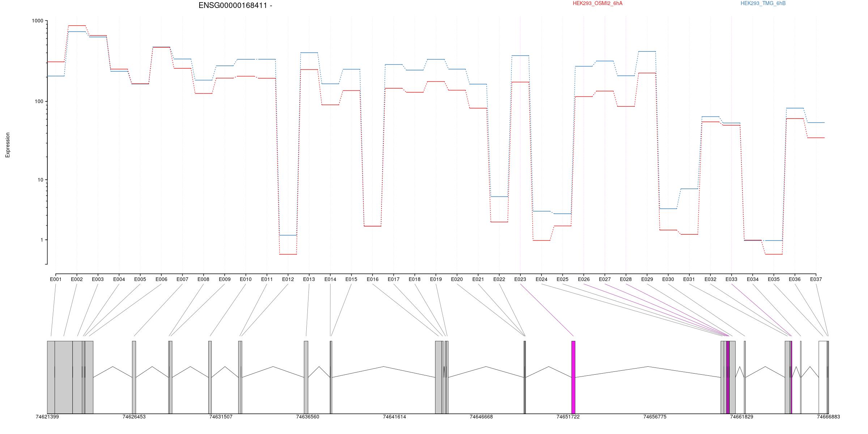The image size is (868, 434).
Task: Click exon label E029
Action: (x=647, y=279)
